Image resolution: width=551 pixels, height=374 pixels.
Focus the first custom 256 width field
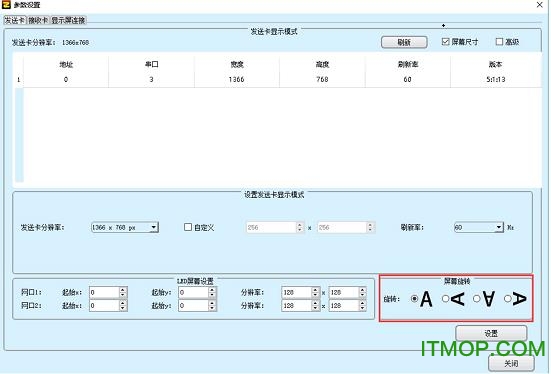pyautogui.click(x=271, y=227)
